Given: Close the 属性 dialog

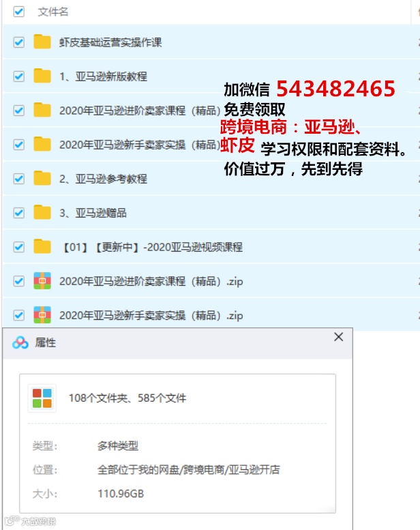Looking at the screenshot, I should pos(339,337).
